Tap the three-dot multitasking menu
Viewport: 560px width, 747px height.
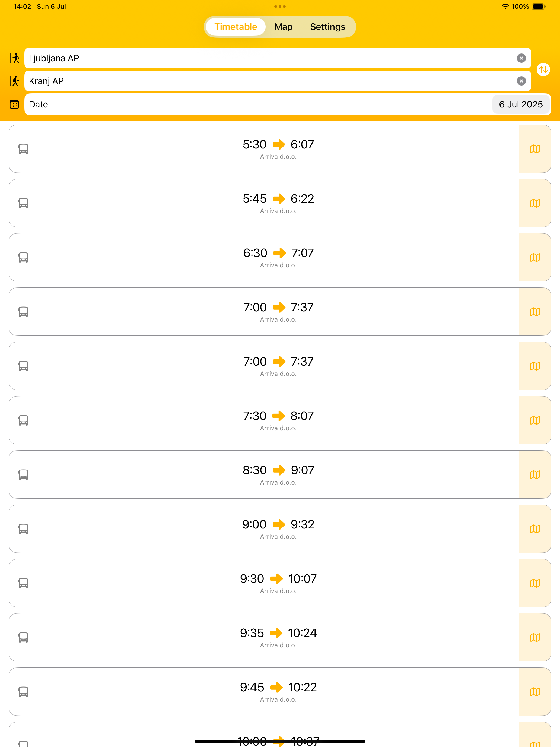(280, 7)
